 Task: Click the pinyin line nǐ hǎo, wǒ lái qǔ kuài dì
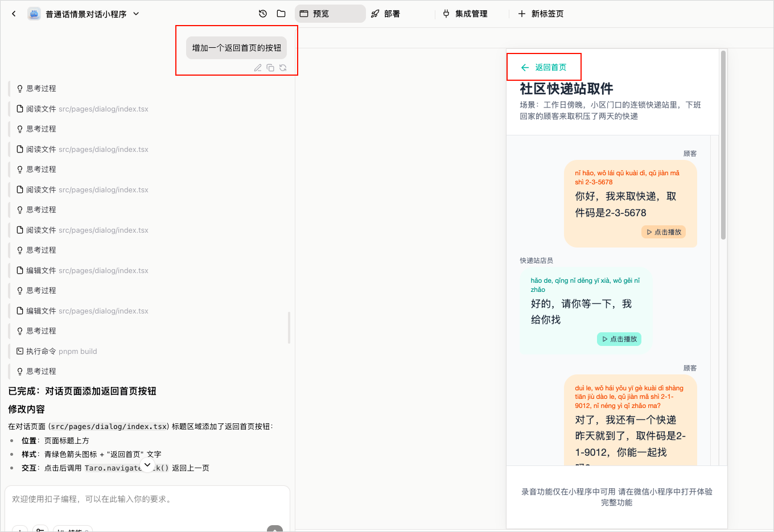[x=627, y=178]
